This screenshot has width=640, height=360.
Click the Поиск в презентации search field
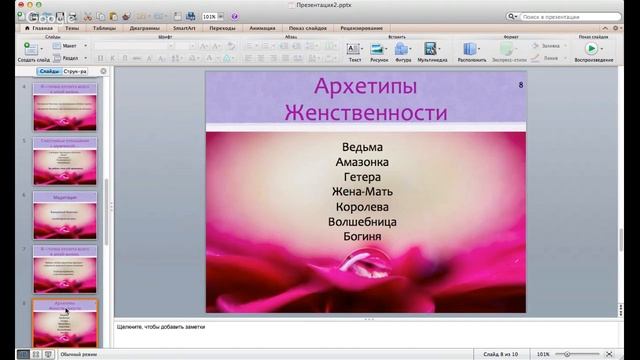point(570,17)
